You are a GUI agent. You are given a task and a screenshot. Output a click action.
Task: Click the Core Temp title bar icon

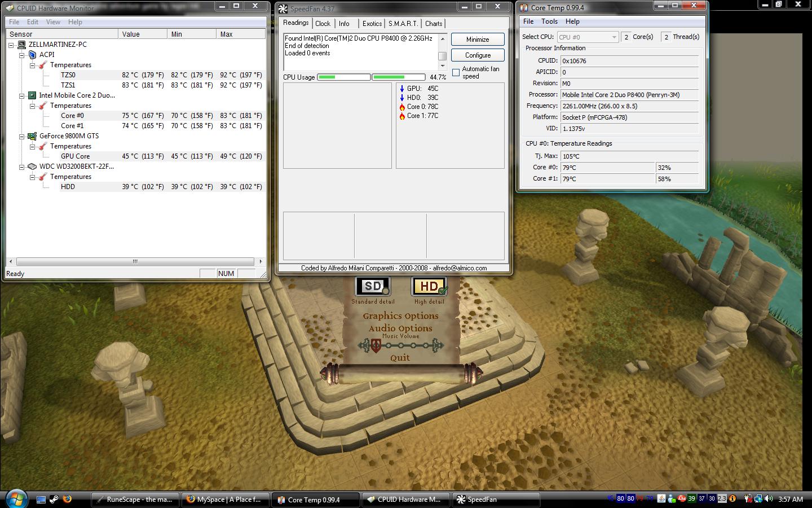(524, 8)
